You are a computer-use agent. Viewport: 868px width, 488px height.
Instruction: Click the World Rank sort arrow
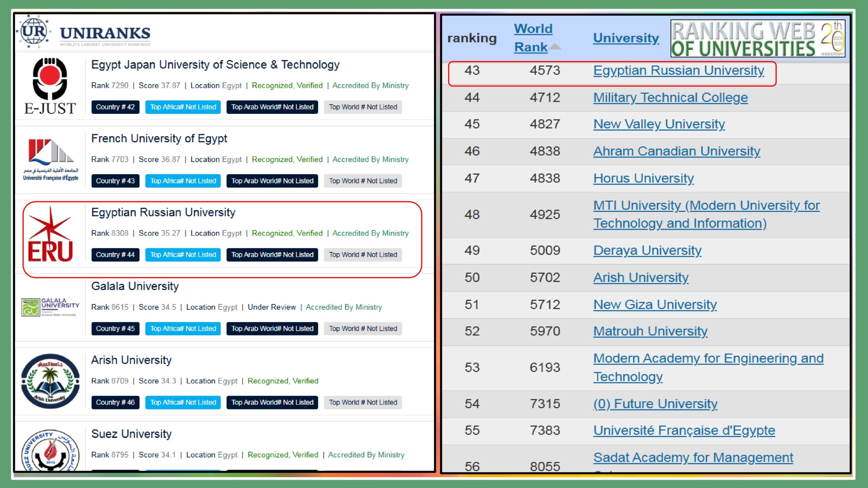555,47
